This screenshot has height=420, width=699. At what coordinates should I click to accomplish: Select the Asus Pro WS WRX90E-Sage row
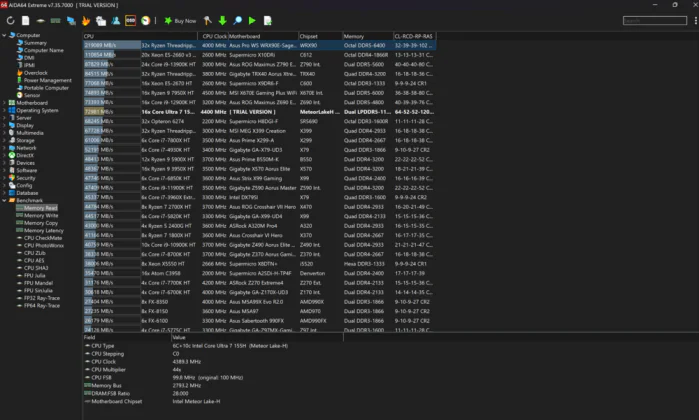(259, 45)
